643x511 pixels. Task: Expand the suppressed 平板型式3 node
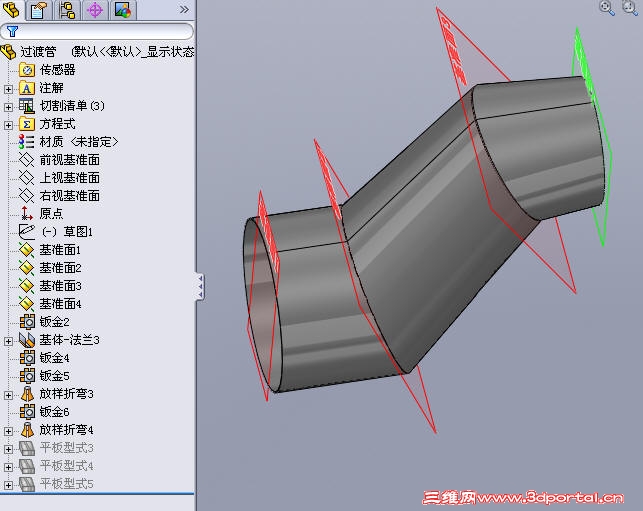pyautogui.click(x=8, y=449)
